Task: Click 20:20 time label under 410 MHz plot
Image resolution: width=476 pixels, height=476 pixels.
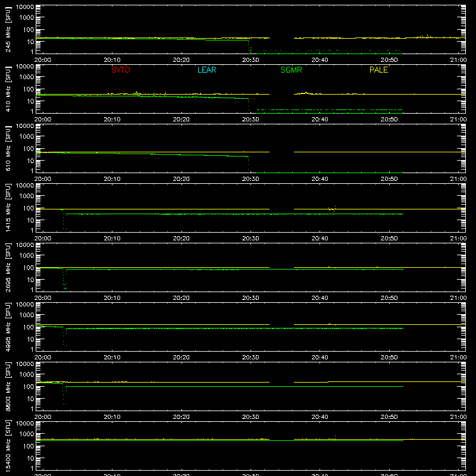Action: coord(181,120)
